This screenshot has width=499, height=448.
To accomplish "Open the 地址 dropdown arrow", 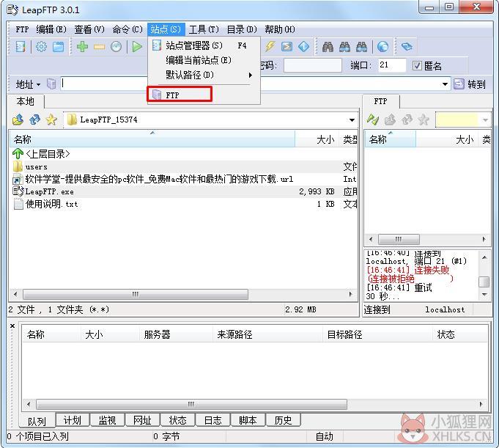I will [x=39, y=85].
